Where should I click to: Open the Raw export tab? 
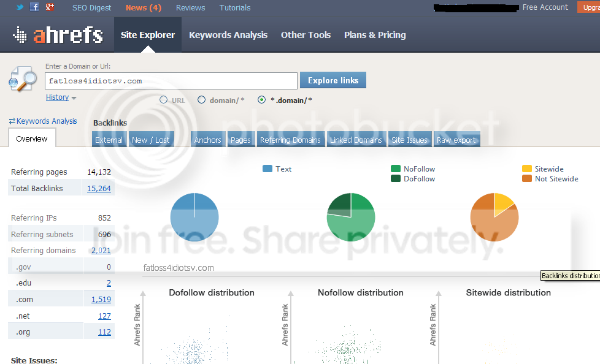[456, 140]
